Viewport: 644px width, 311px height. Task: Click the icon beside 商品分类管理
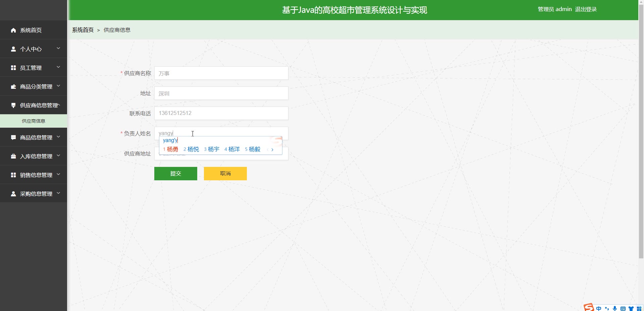pos(13,86)
